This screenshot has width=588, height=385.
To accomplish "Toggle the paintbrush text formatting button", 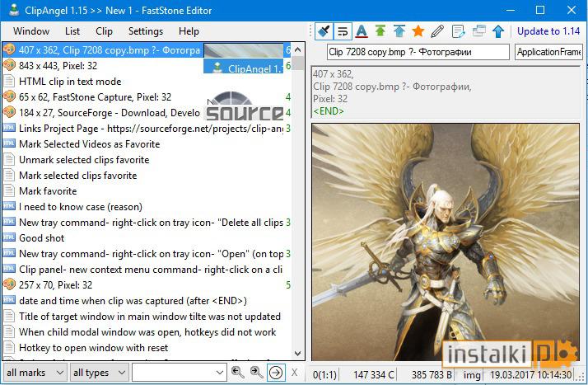I will (324, 31).
